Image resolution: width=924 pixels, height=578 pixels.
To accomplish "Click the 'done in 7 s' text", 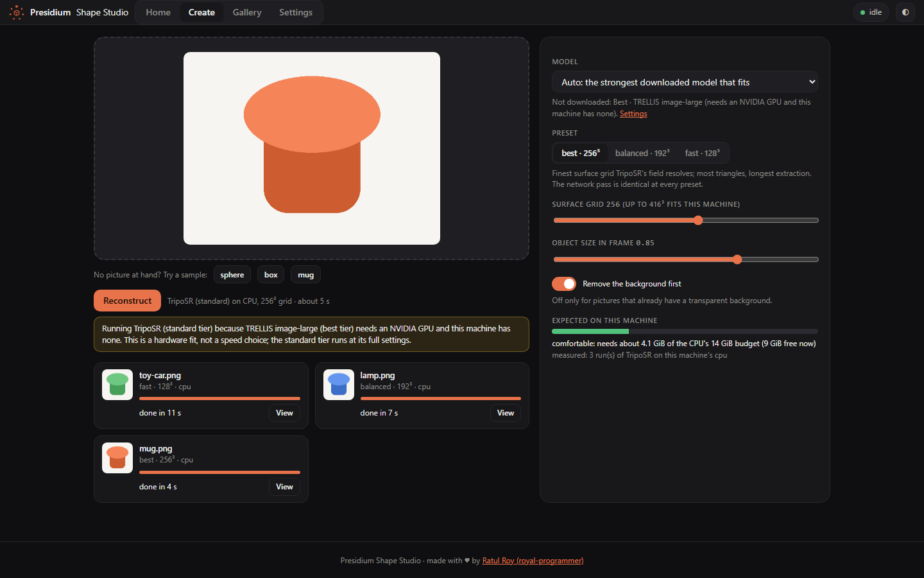I will [x=379, y=413].
